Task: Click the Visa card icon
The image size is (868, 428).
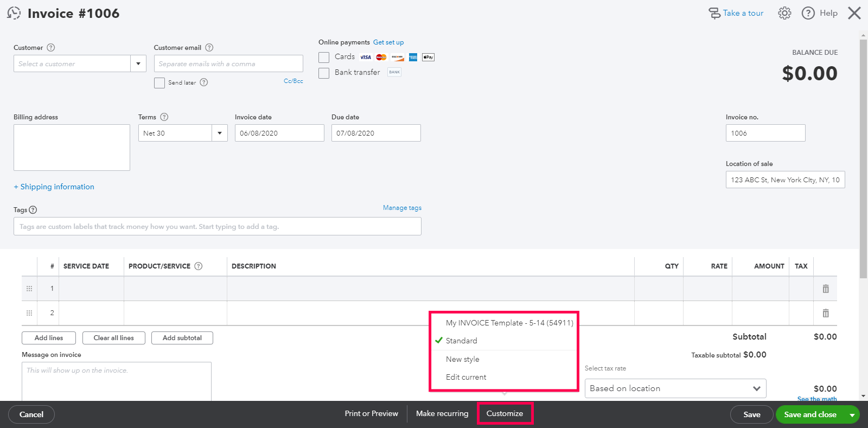Action: coord(366,58)
